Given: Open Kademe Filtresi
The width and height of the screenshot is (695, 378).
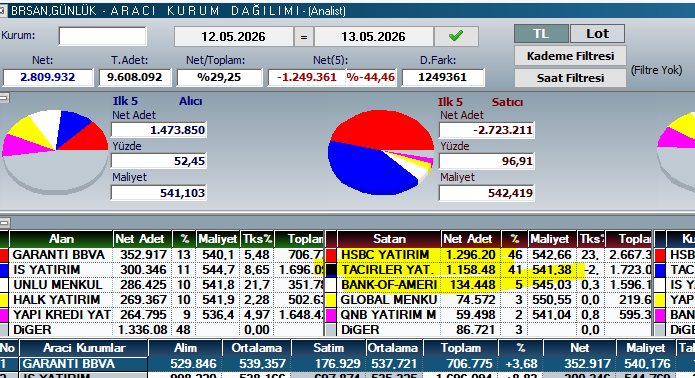Looking at the screenshot, I should (570, 56).
